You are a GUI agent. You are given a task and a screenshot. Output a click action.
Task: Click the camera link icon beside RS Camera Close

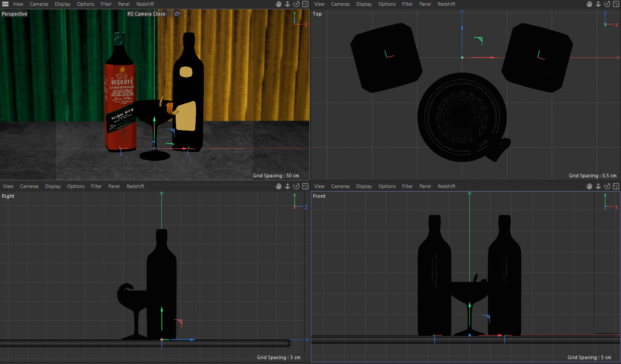[x=177, y=14]
